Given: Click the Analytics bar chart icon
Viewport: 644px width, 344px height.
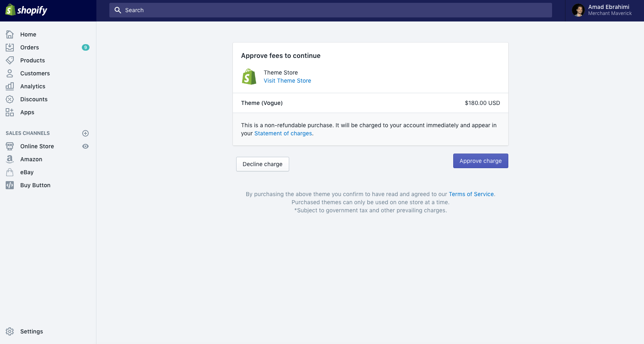Looking at the screenshot, I should pos(10,86).
